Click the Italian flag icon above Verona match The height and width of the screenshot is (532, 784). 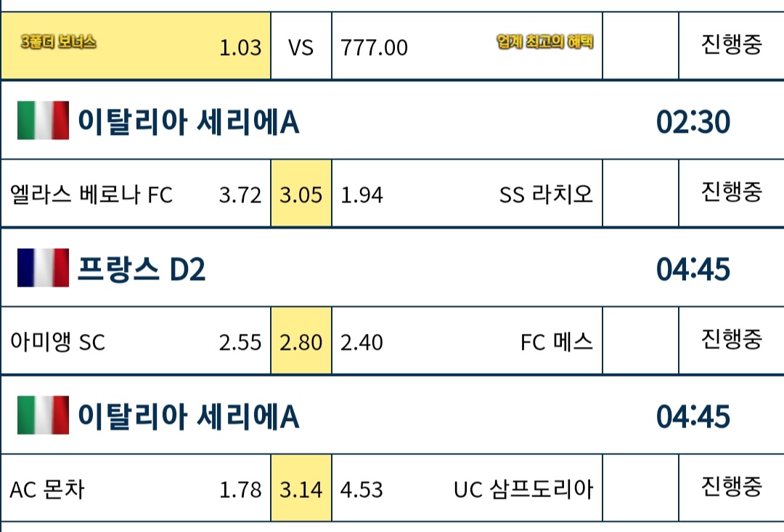(x=43, y=120)
